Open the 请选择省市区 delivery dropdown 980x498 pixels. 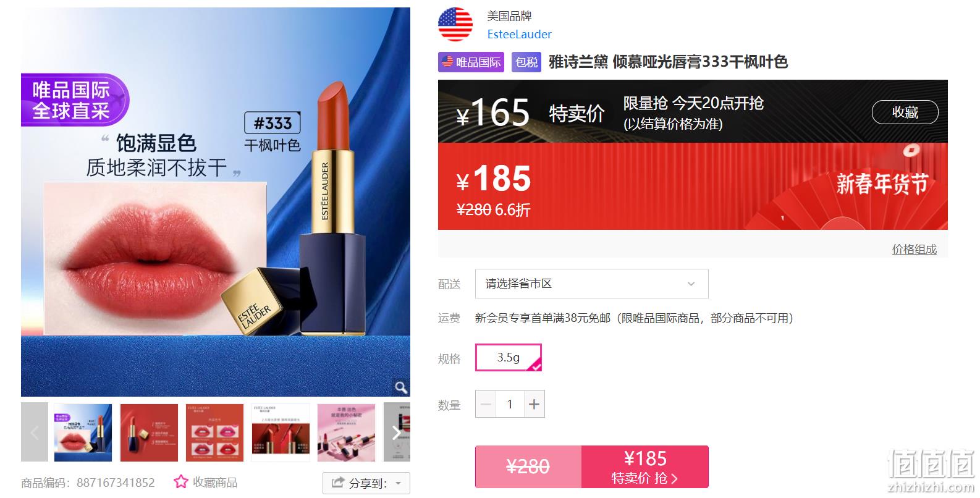click(x=592, y=284)
